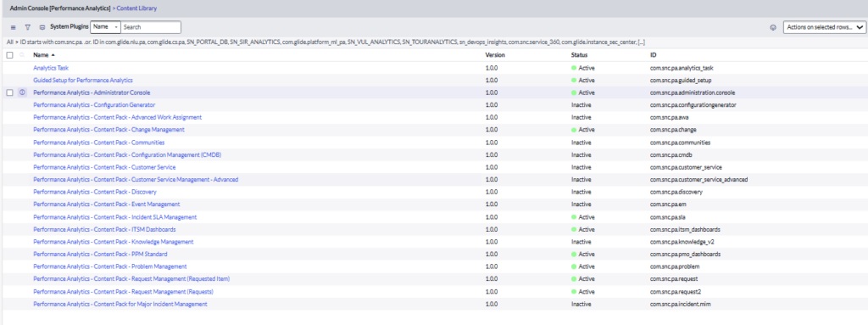868x325 pixels.
Task: Open Content Pack - Configuration Management (CMDB)
Action: pyautogui.click(x=127, y=154)
